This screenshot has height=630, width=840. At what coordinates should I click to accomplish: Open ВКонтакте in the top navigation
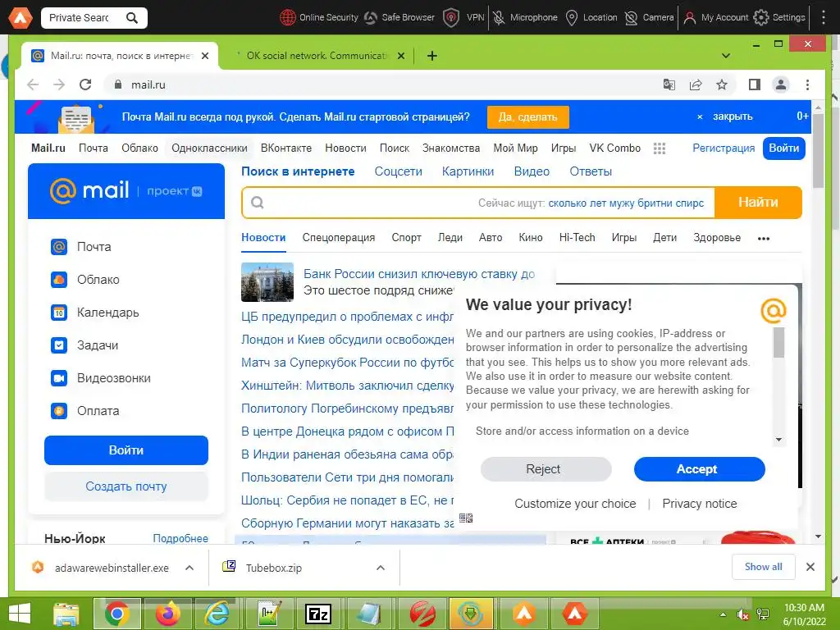coord(286,148)
